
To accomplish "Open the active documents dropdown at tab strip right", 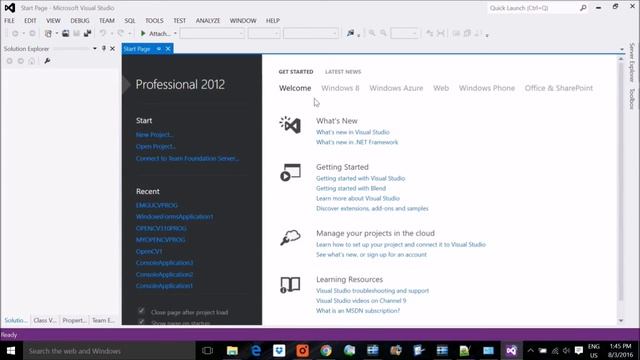I will click(x=622, y=49).
